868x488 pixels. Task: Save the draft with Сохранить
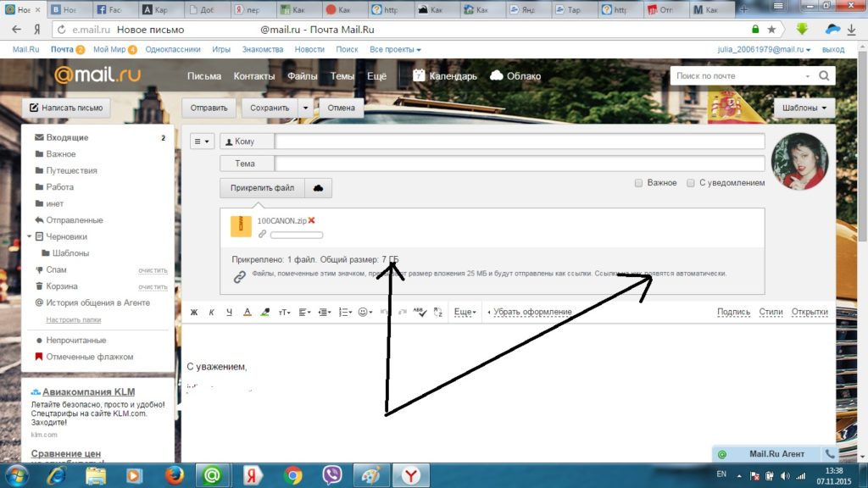pos(270,108)
